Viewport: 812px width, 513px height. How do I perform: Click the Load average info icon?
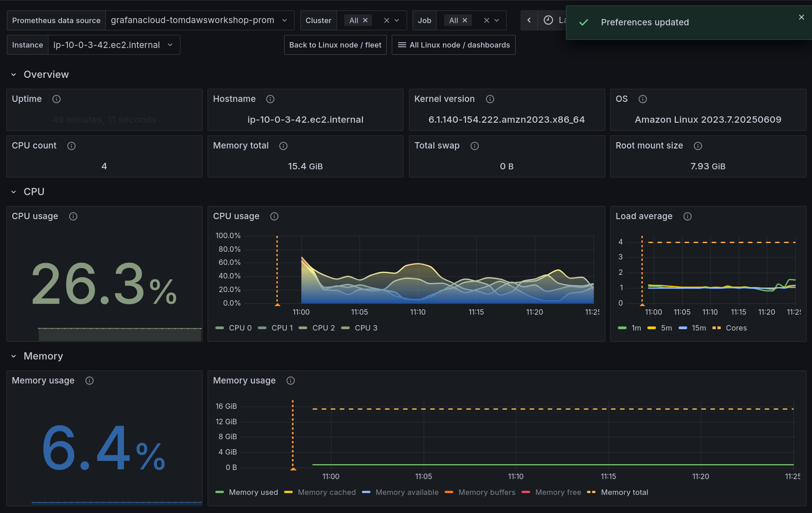coord(688,216)
